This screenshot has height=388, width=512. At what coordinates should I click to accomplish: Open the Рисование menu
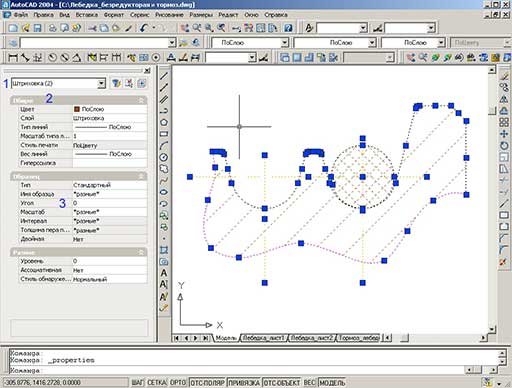click(169, 15)
